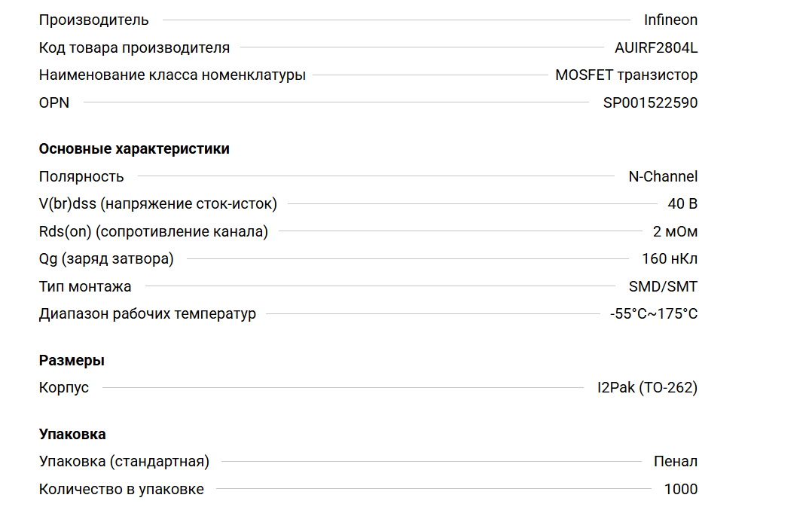Viewport: 812px width, 507px height.
Task: Click the Основные характеристики heading
Action: click(134, 148)
